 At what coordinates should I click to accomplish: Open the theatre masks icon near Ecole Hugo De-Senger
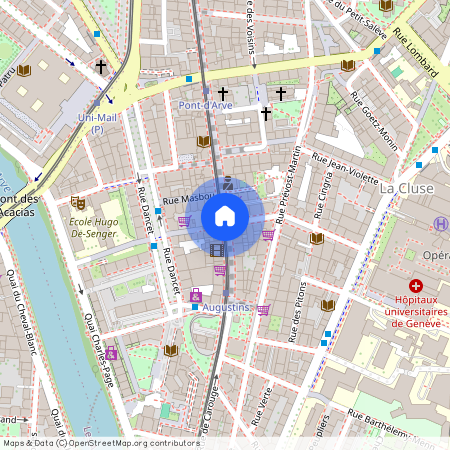tap(78, 203)
